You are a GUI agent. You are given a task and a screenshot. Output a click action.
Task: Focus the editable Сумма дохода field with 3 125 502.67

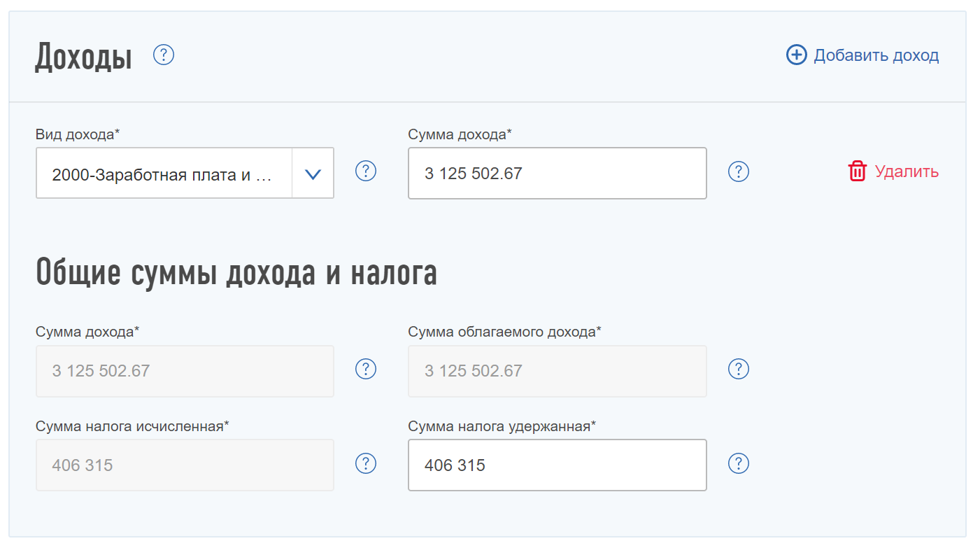point(557,174)
